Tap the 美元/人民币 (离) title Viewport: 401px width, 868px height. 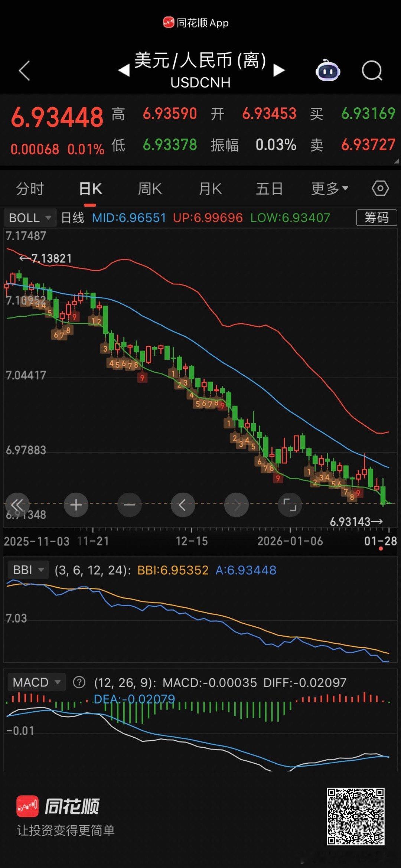[x=200, y=60]
